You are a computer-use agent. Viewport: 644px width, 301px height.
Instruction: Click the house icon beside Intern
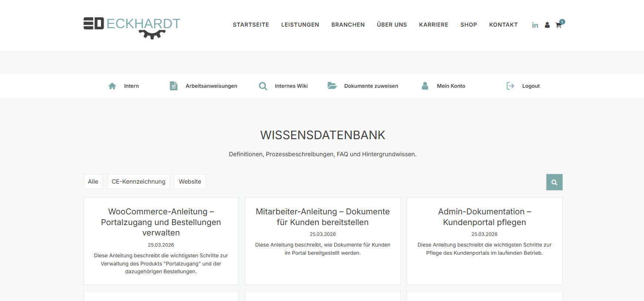pos(112,86)
